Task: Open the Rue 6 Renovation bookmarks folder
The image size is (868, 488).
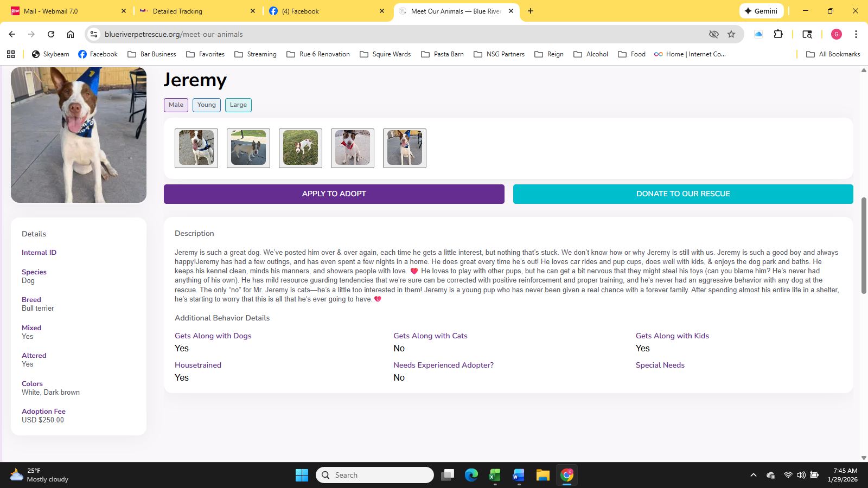Action: (x=318, y=54)
